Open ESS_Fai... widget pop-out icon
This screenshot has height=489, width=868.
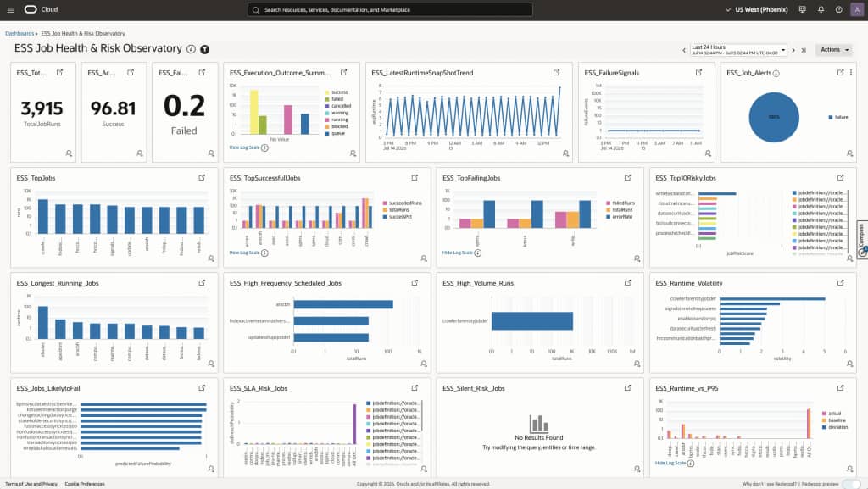202,73
